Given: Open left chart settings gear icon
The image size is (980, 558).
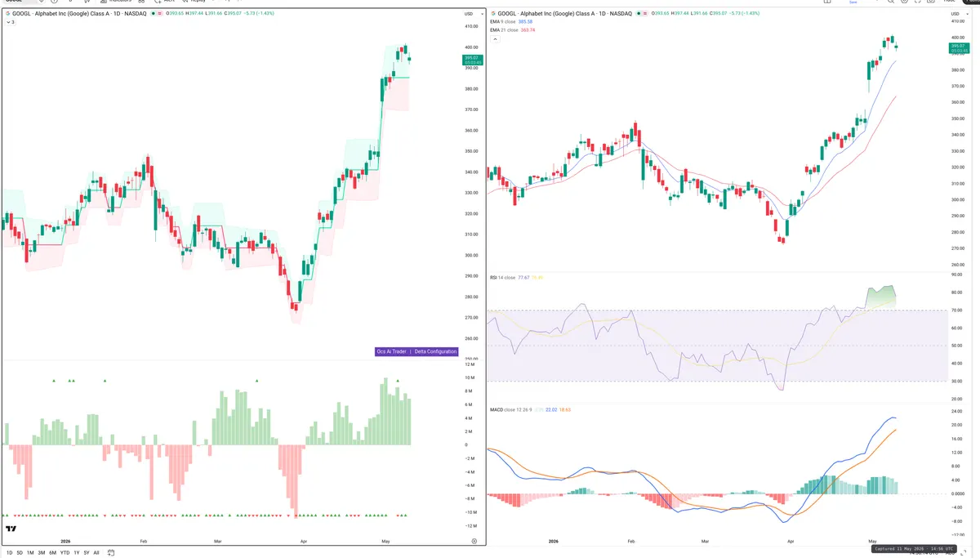Looking at the screenshot, I should (474, 541).
